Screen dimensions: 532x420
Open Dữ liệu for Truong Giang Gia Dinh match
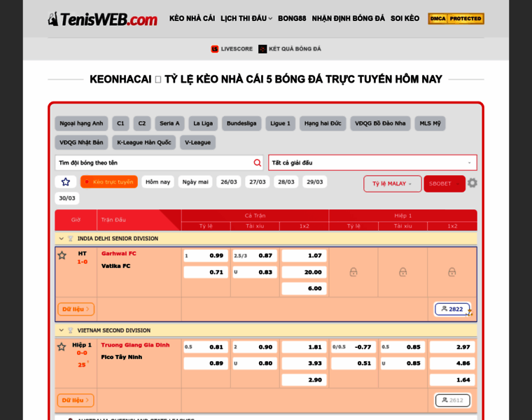pos(76,400)
